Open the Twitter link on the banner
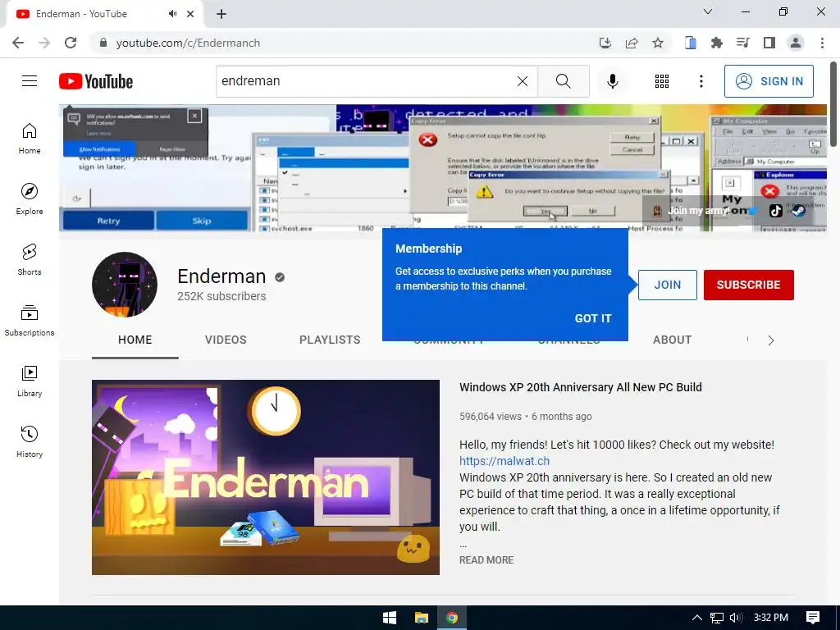840x630 pixels. [753, 211]
